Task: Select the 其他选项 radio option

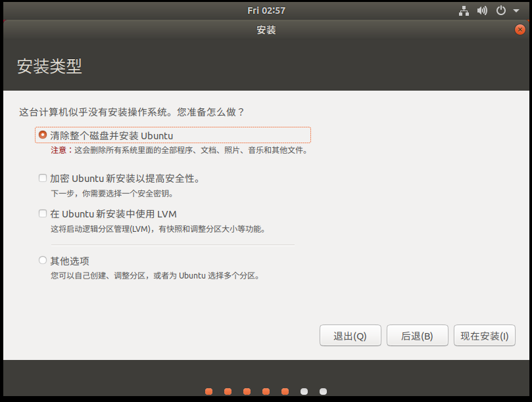Action: coord(42,260)
